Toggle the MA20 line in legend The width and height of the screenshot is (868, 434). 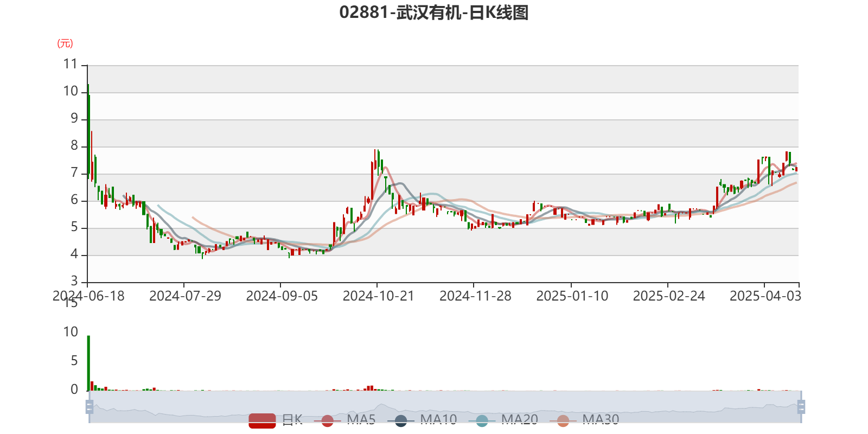(x=503, y=420)
